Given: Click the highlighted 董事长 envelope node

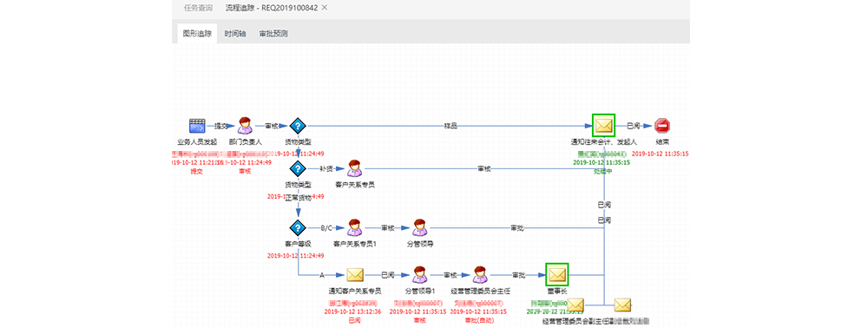Looking at the screenshot, I should (x=557, y=274).
